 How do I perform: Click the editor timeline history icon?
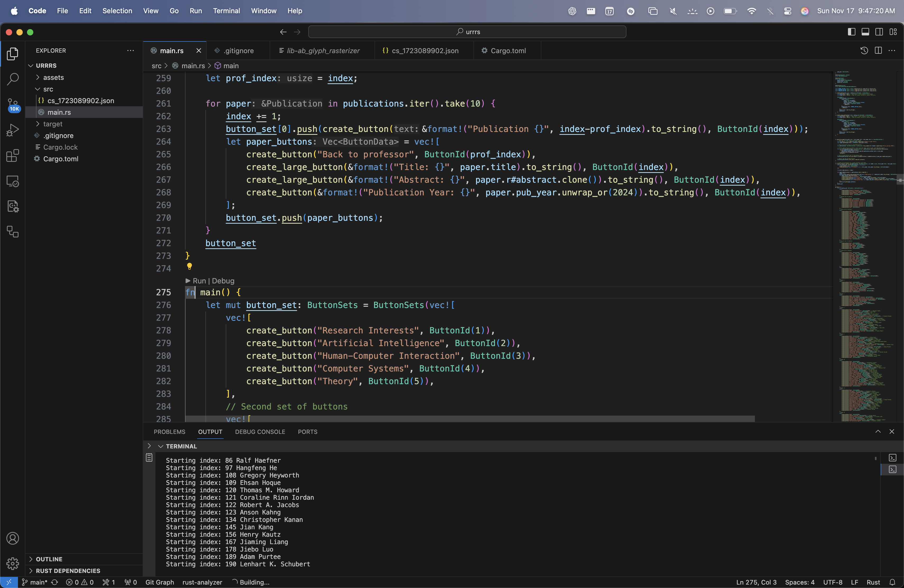click(x=864, y=50)
